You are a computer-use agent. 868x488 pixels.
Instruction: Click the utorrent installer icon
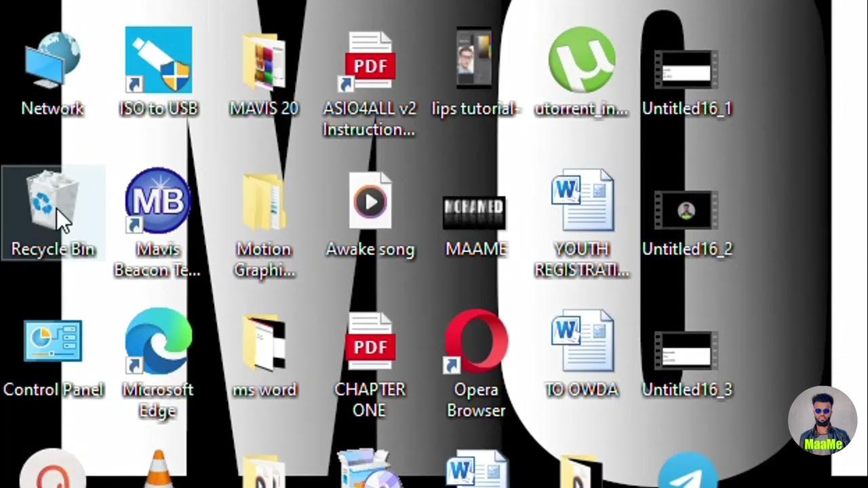581,60
